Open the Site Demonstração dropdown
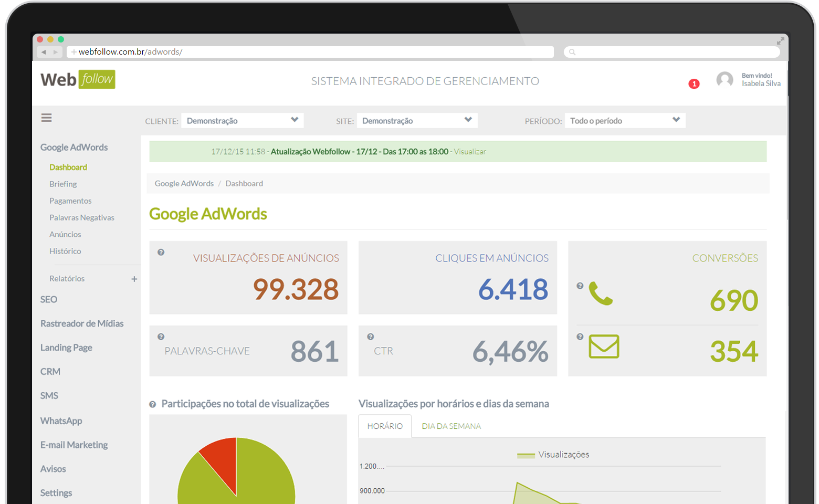This screenshot has height=504, width=819. coord(417,120)
